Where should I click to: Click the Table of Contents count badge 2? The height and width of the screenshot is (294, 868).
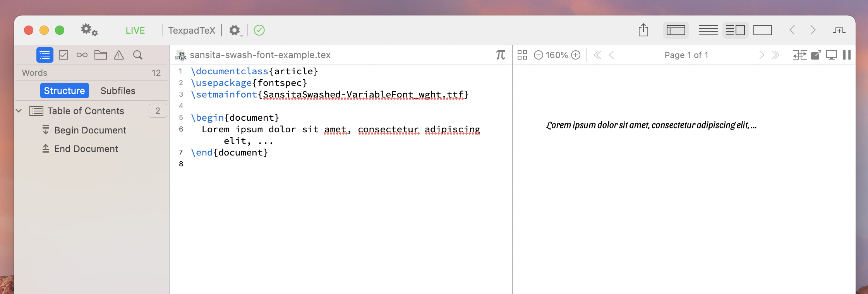(x=158, y=111)
